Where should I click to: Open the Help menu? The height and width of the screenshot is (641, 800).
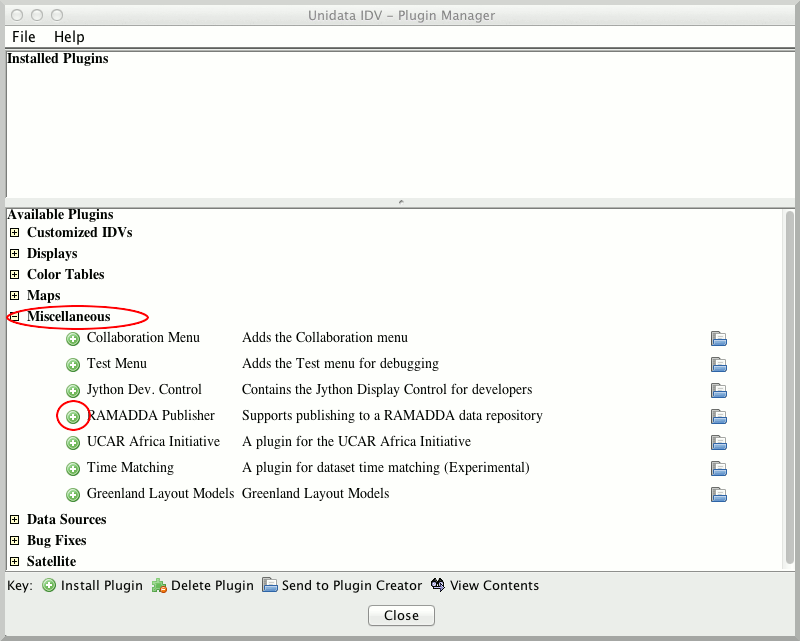[x=69, y=37]
